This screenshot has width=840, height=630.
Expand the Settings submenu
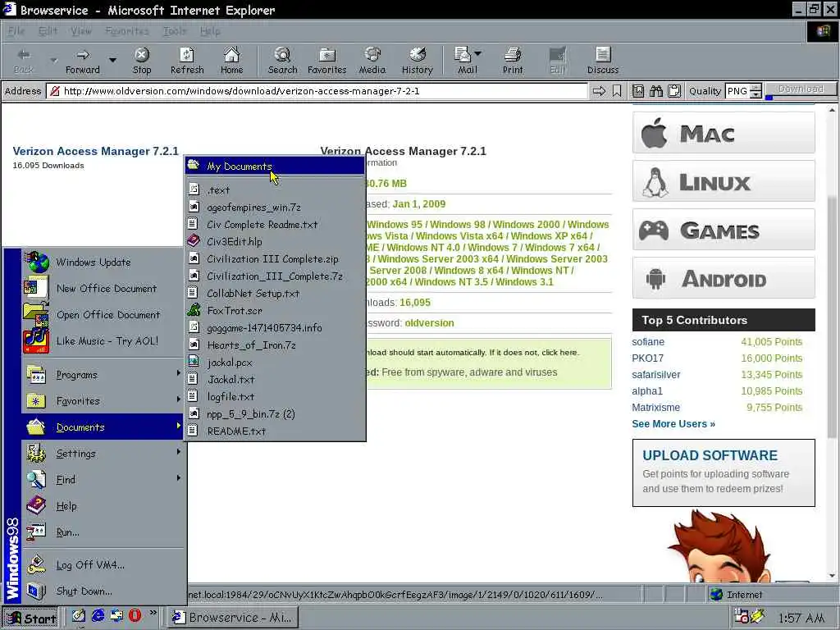(x=103, y=453)
